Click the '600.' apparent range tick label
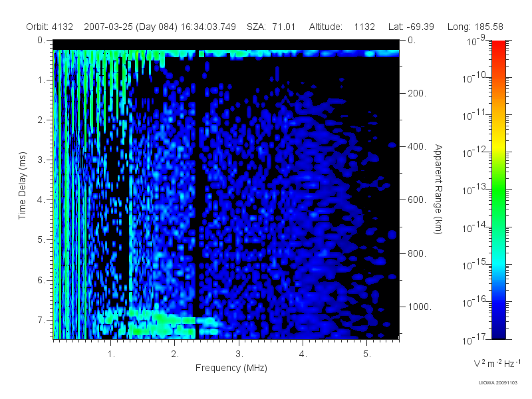 point(417,200)
